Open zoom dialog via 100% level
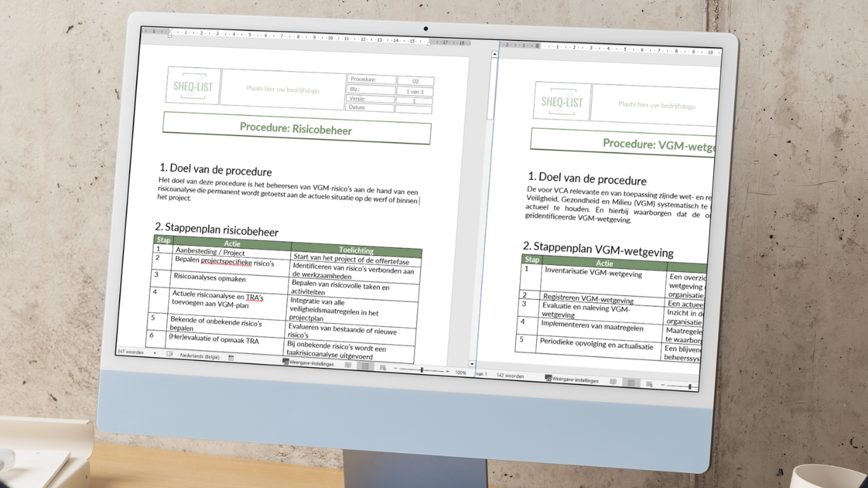 (x=461, y=372)
